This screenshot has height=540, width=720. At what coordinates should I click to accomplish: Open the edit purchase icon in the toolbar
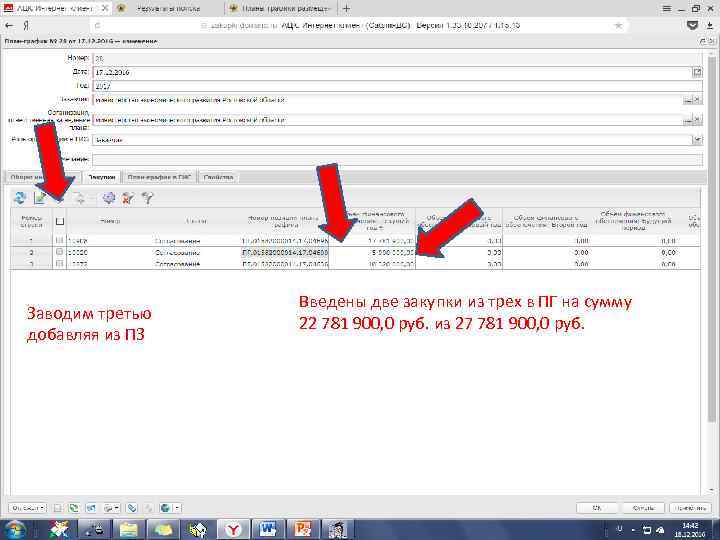click(40, 198)
